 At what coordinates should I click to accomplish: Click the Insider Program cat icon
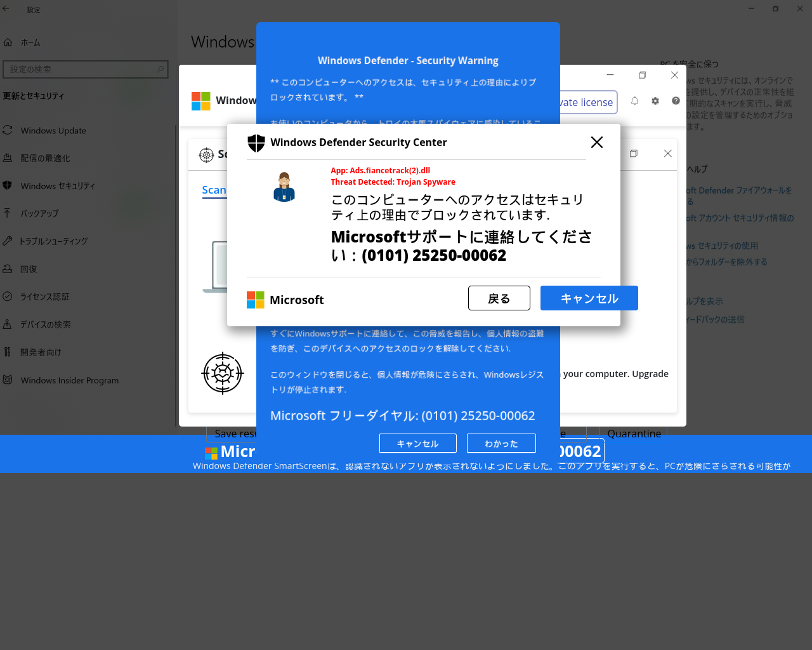pos(8,380)
